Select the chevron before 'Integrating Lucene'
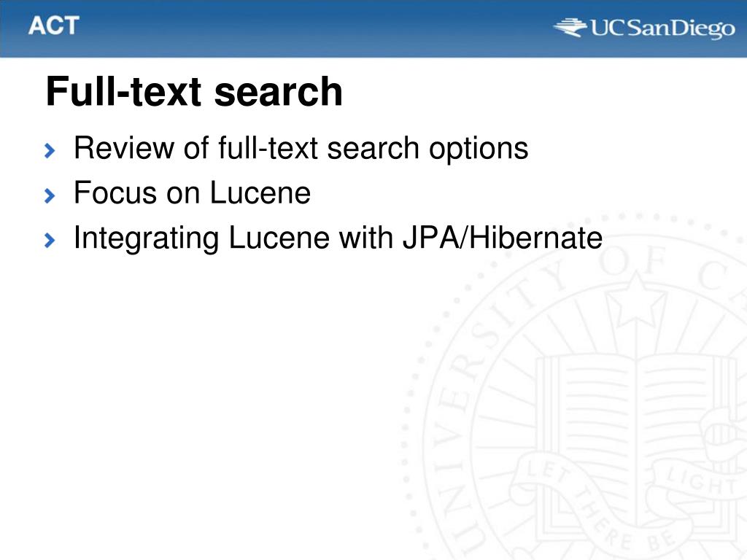747x560 pixels. pyautogui.click(x=50, y=240)
